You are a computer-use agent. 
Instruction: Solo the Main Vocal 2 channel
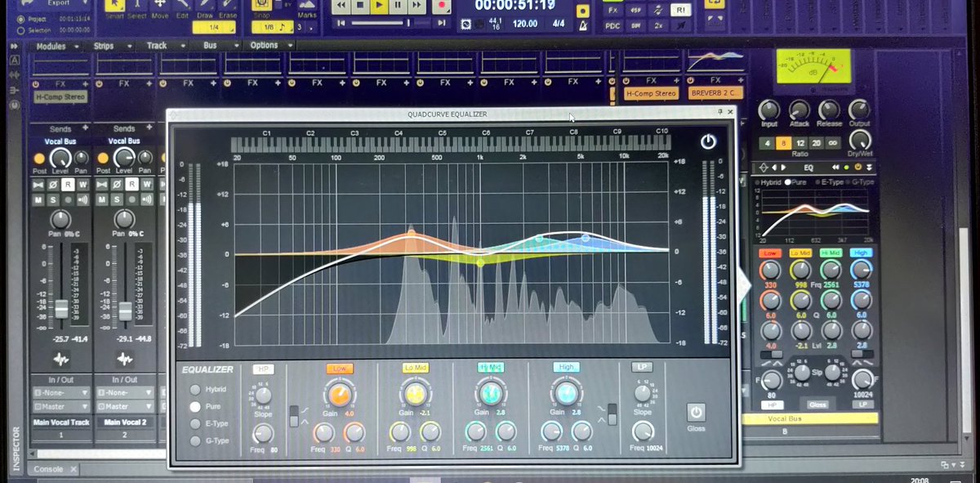[116, 199]
